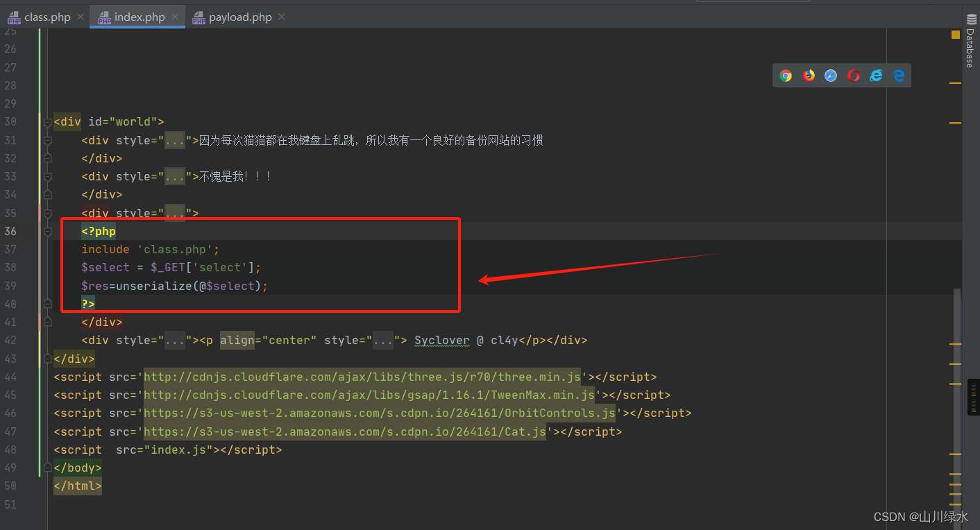Switch to the payload.php tab
Screen dimensions: 980x530
point(240,17)
